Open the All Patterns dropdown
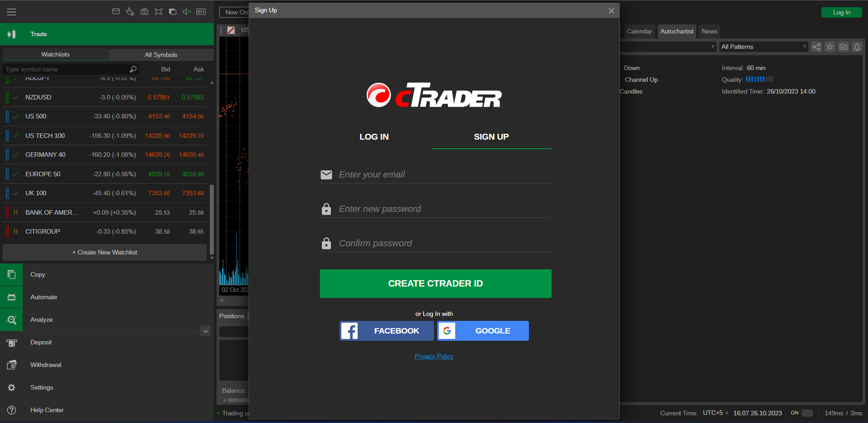 (763, 47)
